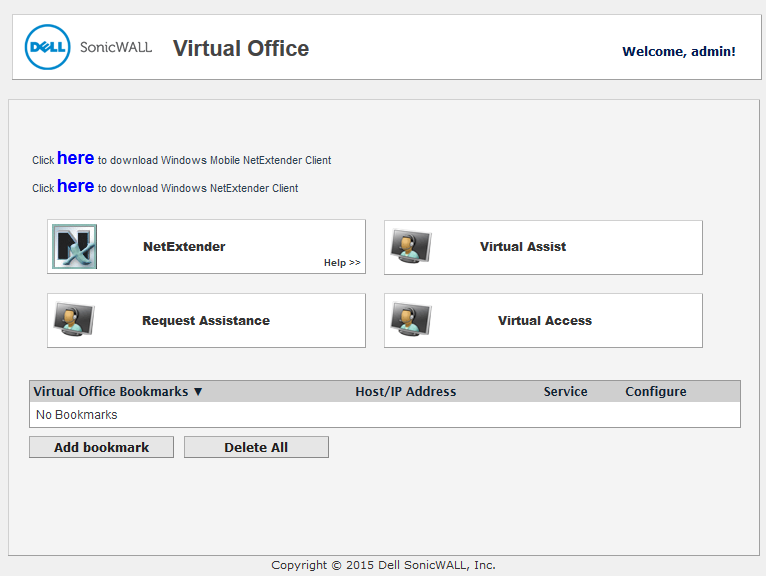Open the Virtual Assist panel

tap(543, 247)
